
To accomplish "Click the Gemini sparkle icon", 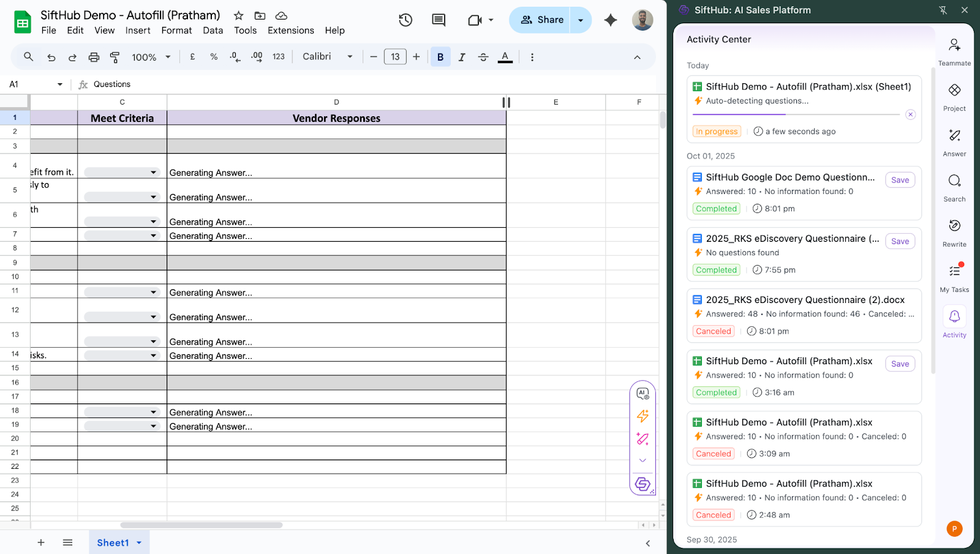I will tap(610, 20).
